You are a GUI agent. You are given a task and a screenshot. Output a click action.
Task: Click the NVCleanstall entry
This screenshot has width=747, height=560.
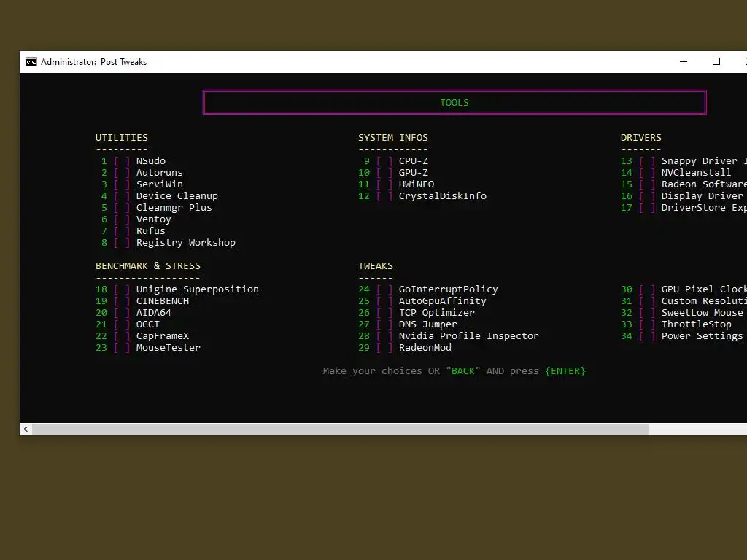(x=696, y=172)
